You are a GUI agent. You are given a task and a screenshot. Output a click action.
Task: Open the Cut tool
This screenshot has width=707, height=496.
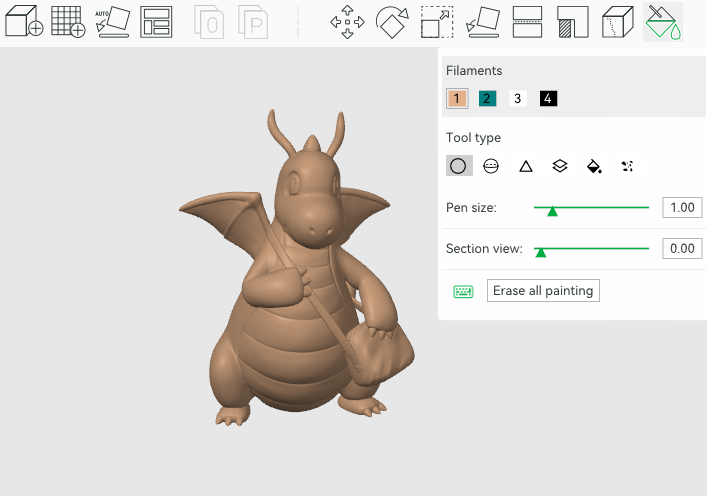coord(527,21)
